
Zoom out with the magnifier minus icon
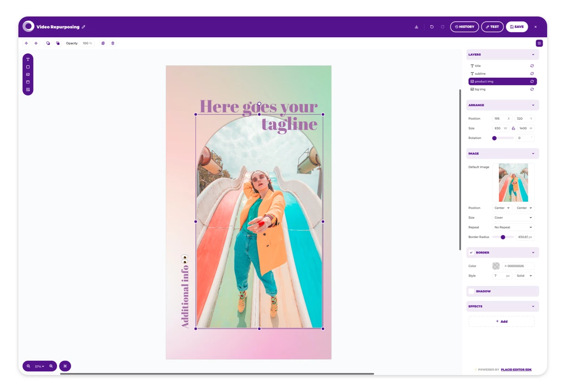tap(28, 366)
